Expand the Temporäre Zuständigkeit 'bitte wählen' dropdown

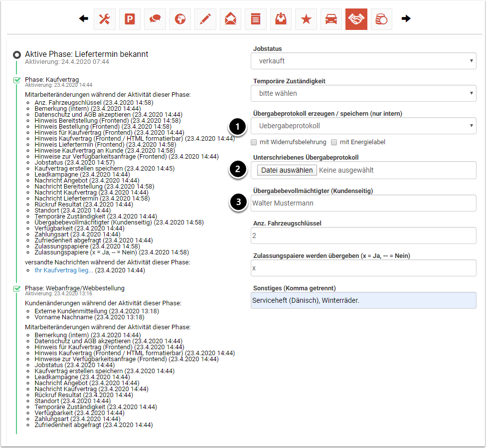[x=363, y=93]
